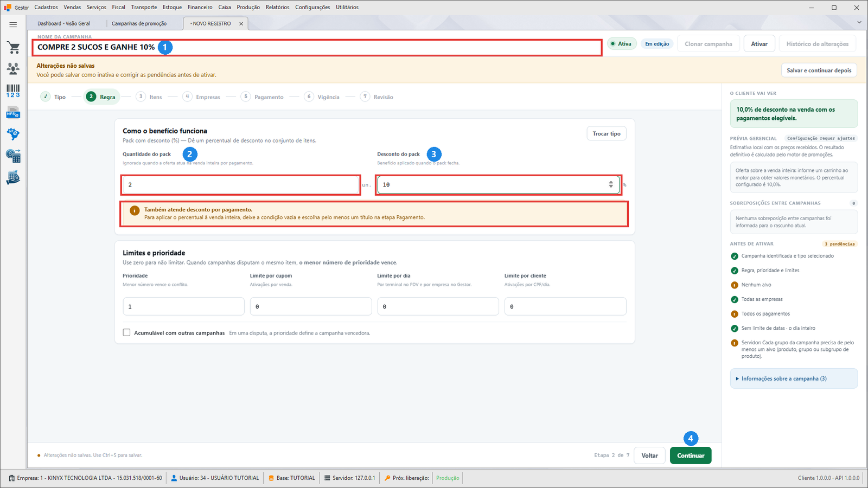
Task: Open the cash register sidebar icon
Action: coord(13,178)
